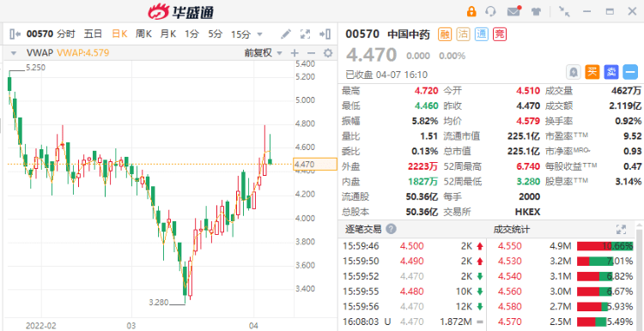Switch to 分时 intraday tab
The width and height of the screenshot is (644, 331).
coord(66,33)
